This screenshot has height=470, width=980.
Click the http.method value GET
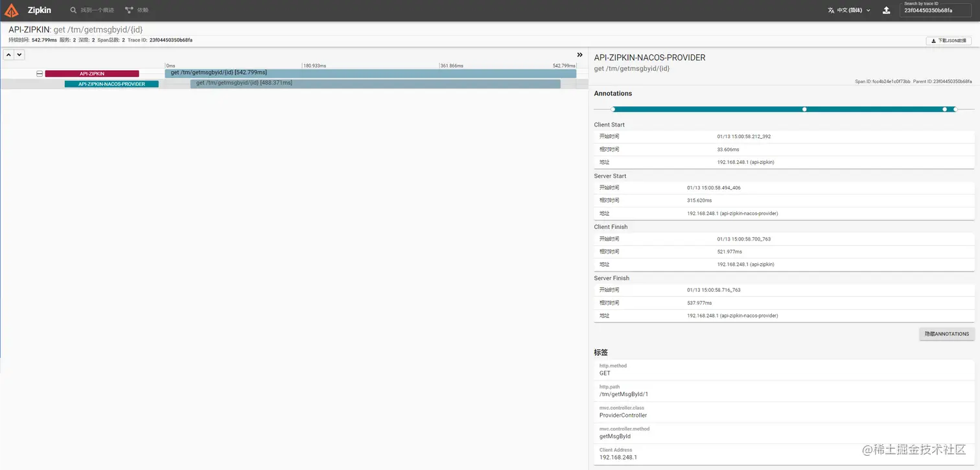(x=605, y=373)
